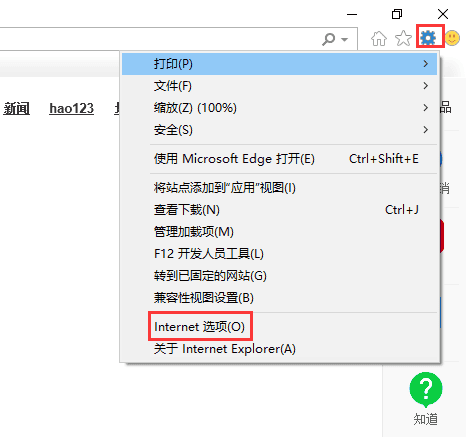Open the 安全(S) submenu
Screen dimensions: 466x437
coord(279,130)
